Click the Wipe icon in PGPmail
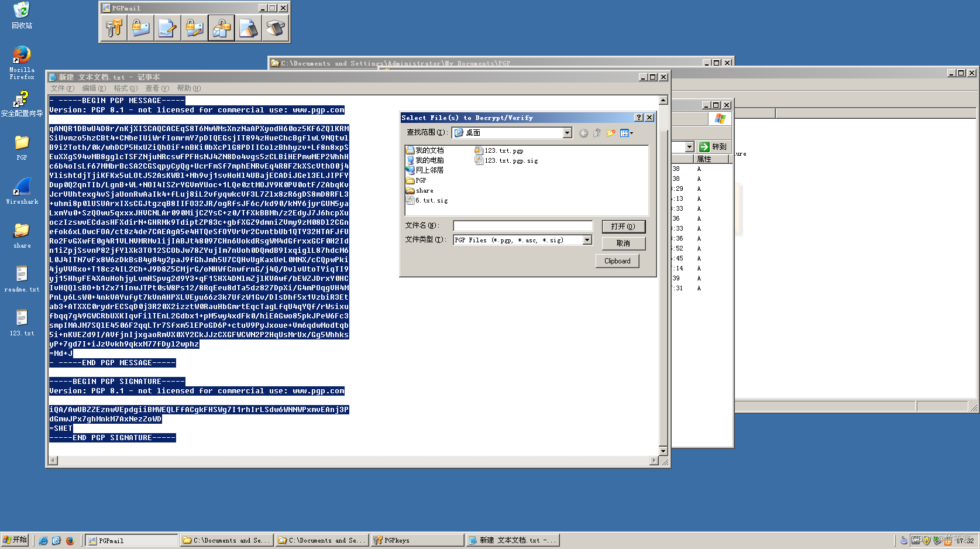The image size is (980, 549). (249, 28)
